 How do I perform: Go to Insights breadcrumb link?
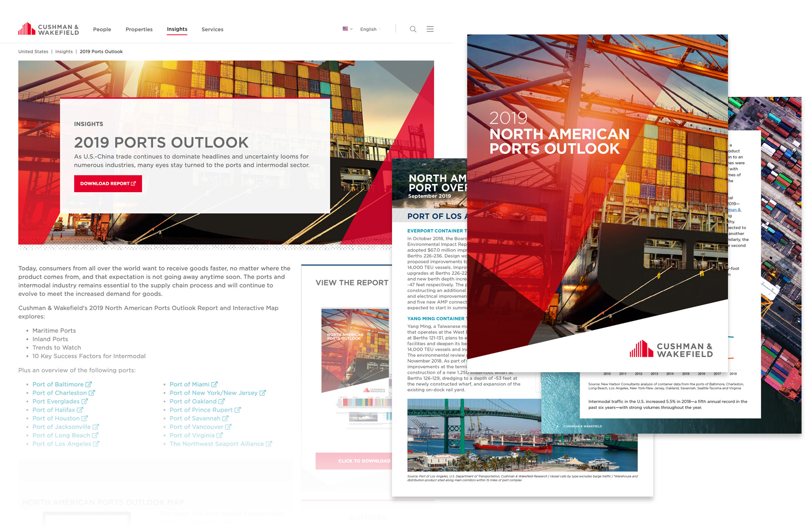pyautogui.click(x=64, y=52)
